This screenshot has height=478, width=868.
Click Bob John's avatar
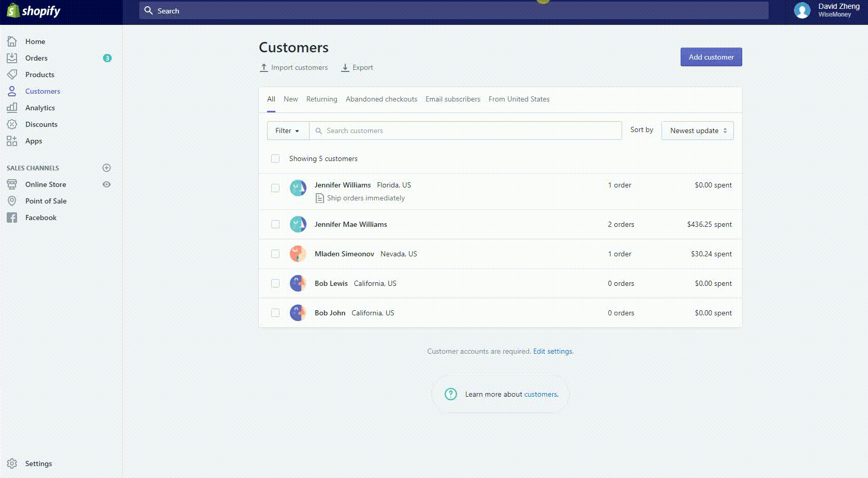[x=298, y=313]
